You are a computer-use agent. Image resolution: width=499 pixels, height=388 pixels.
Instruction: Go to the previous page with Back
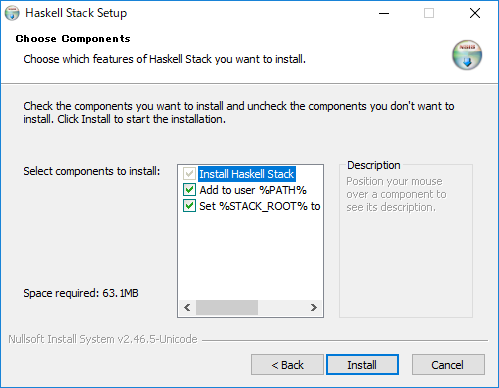[287, 365]
